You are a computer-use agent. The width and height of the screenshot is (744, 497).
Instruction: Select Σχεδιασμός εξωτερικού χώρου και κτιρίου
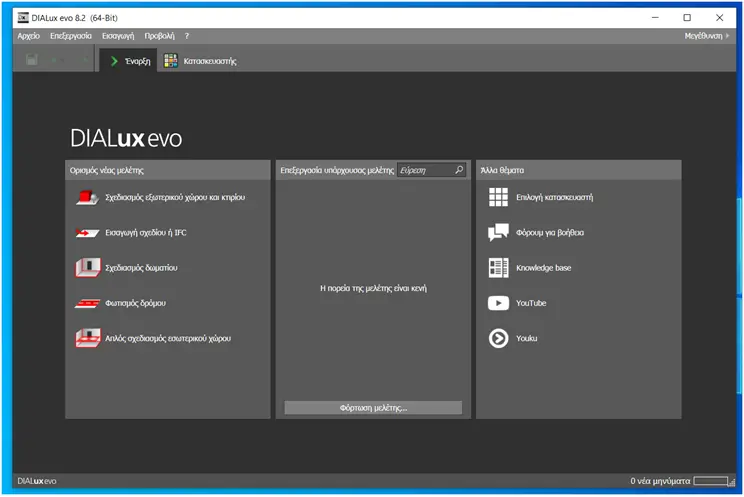[x=175, y=197]
